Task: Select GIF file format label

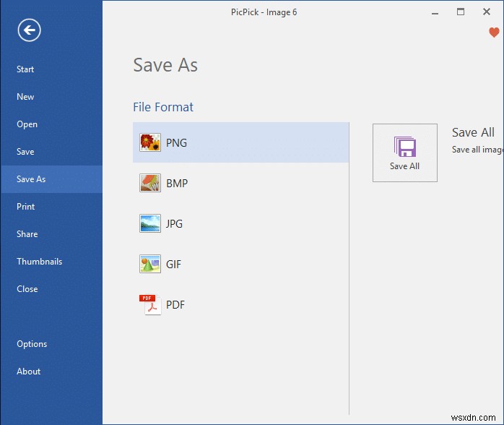Action: pos(173,264)
